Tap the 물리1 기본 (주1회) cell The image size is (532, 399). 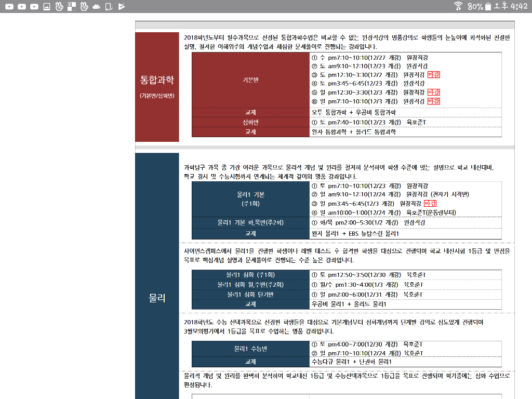[250, 198]
